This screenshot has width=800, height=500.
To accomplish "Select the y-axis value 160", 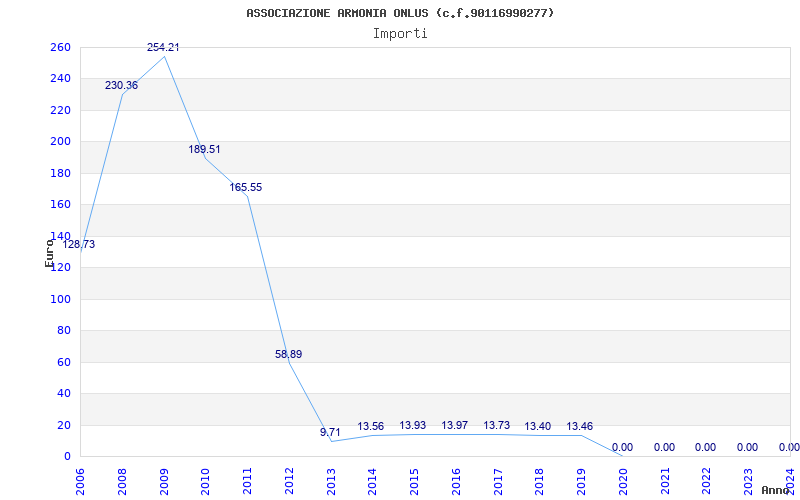I will tap(60, 205).
